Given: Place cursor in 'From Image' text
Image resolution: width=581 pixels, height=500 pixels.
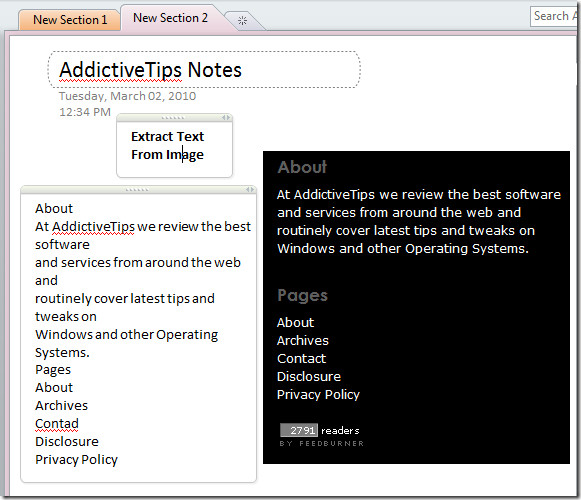Looking at the screenshot, I should click(x=167, y=155).
